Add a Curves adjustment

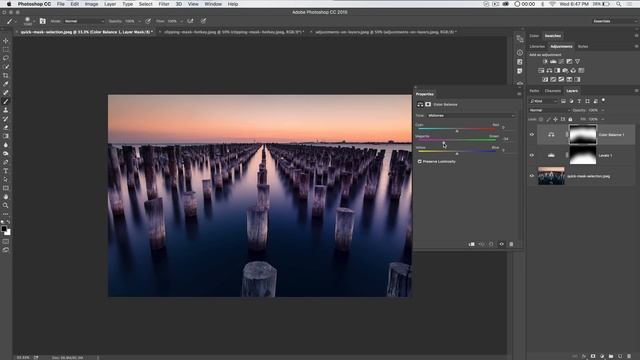click(561, 62)
